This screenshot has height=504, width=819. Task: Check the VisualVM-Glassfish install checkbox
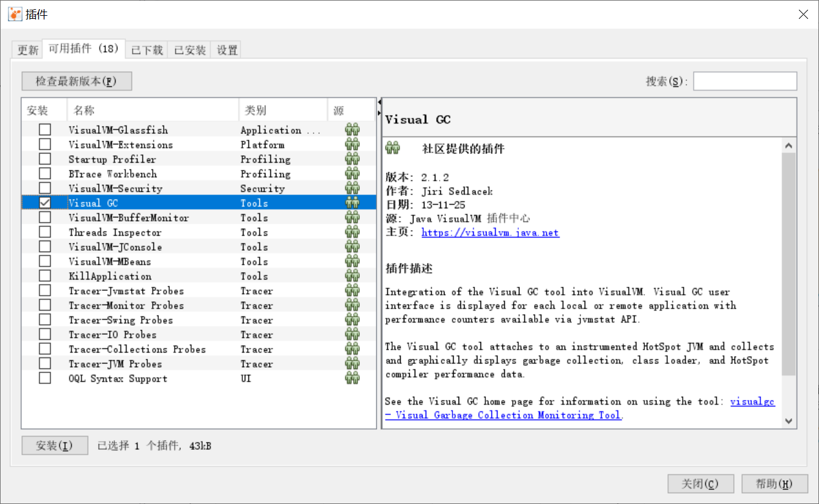45,130
